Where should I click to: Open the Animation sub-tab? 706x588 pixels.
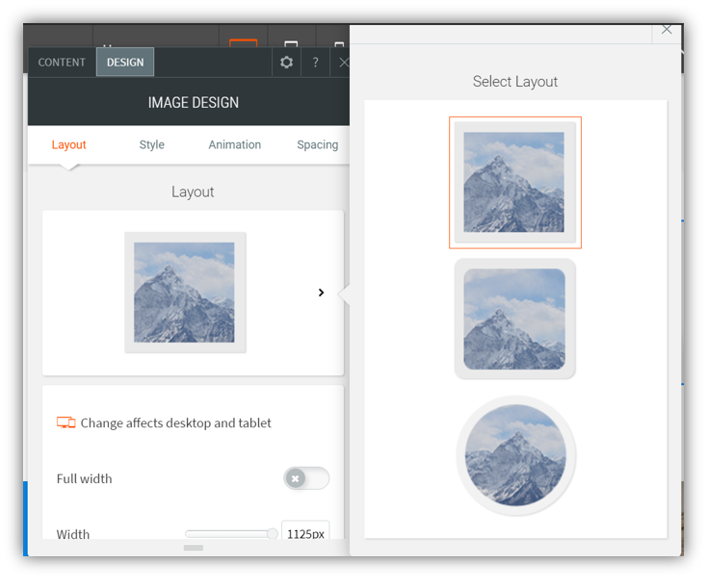[x=234, y=145]
